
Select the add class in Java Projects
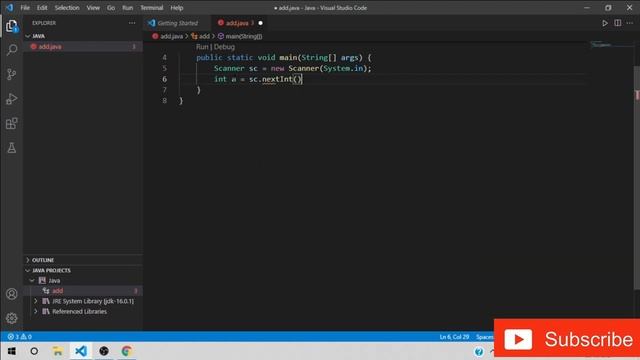pyautogui.click(x=83, y=291)
